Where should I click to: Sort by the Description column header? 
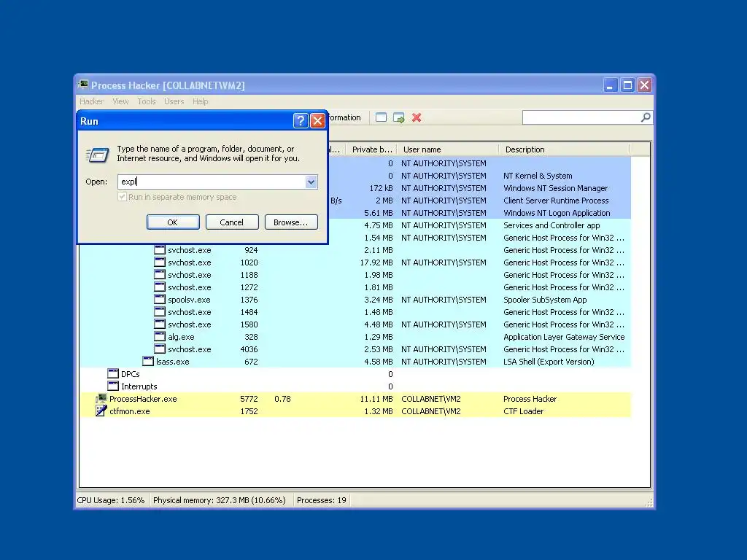(x=565, y=149)
